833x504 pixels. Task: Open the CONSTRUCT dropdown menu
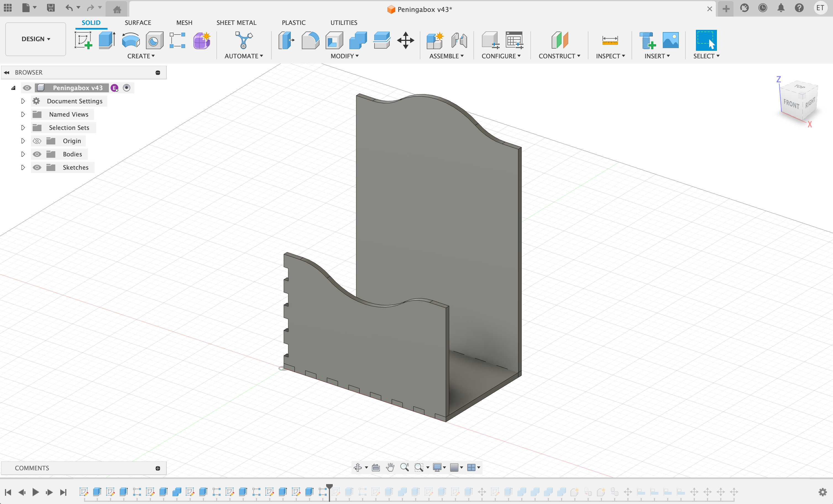point(559,56)
